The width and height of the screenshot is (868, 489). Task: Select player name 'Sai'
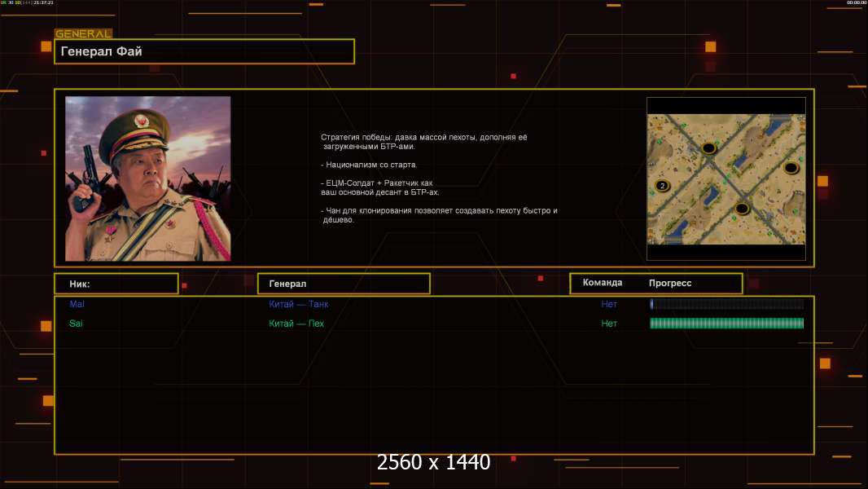pyautogui.click(x=76, y=324)
